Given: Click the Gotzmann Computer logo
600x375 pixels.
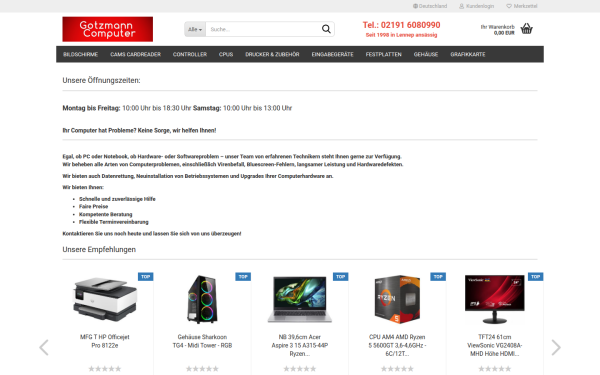Looking at the screenshot, I should [x=108, y=29].
